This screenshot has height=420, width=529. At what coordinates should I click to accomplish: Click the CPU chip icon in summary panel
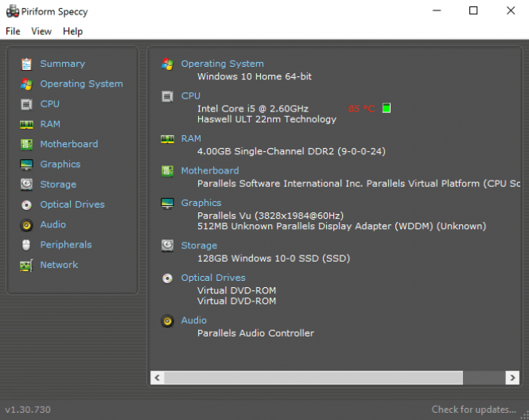(167, 96)
